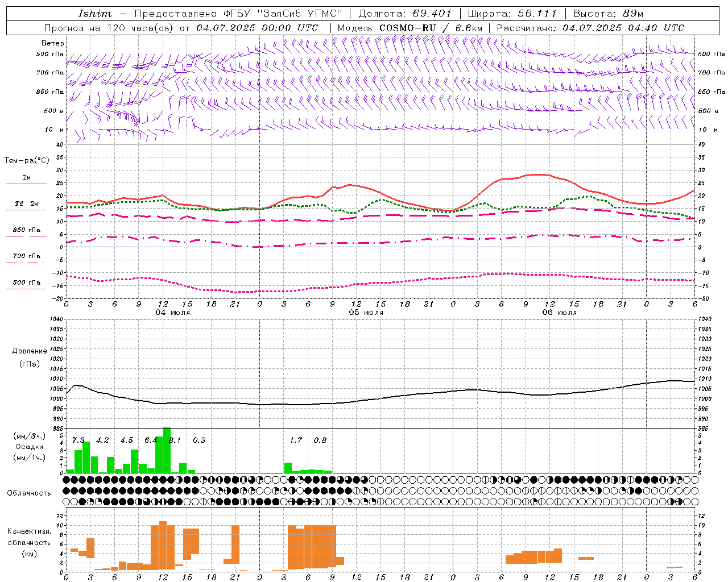Click the elevation label Высота: 89м
Viewport: 728px width, 582px height.
click(x=609, y=14)
